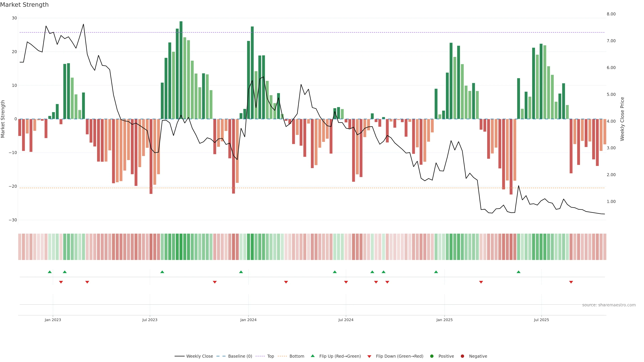Click the first green flip-up marker before Jan 2023
Viewport: 644px width, 362px height.
50,272
